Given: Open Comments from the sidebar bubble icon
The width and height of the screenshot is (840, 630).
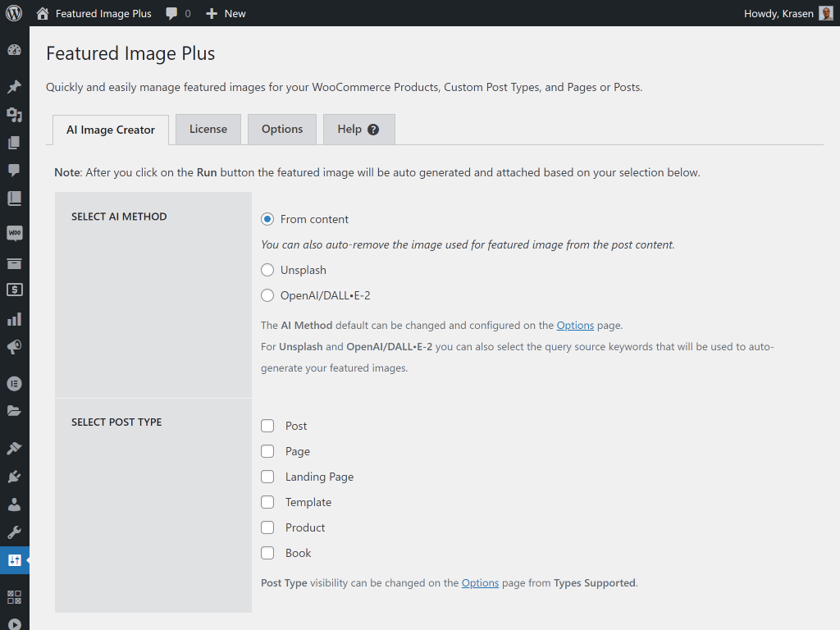Looking at the screenshot, I should tap(15, 171).
